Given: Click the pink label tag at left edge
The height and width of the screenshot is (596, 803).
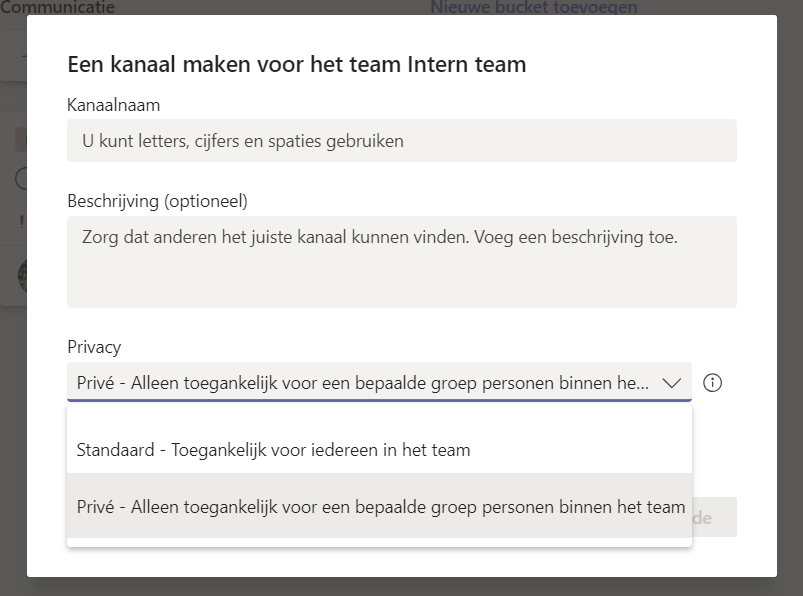Looking at the screenshot, I should [x=20, y=140].
